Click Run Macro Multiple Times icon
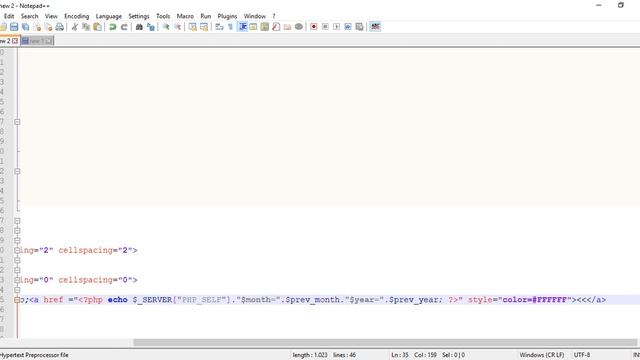The height and width of the screenshot is (360, 640). click(x=348, y=27)
